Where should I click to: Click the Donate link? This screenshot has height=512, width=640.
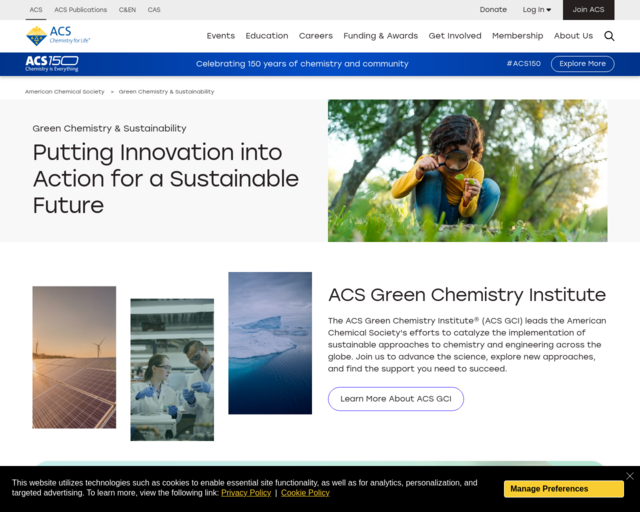[x=493, y=10]
